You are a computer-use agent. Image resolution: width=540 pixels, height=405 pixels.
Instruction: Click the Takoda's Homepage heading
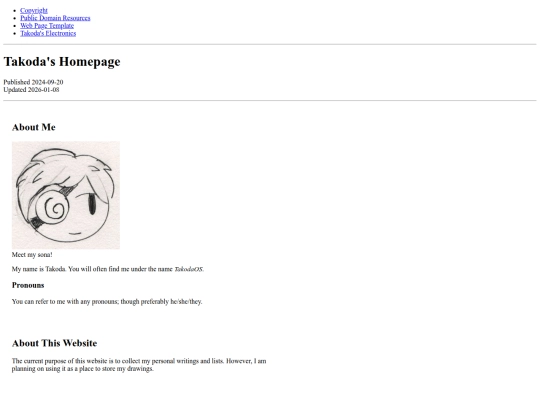click(62, 62)
